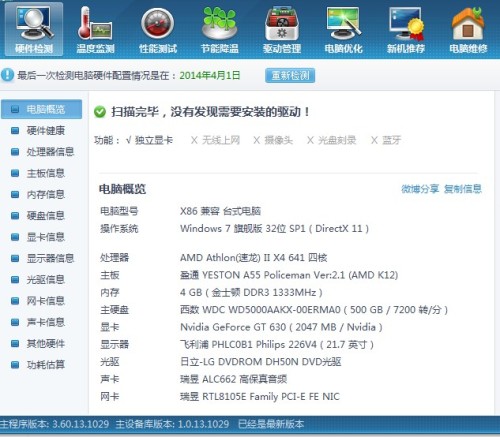Click the Windows 7 旗舰版 OS value
Viewport: 500px width, 437px height.
(x=274, y=229)
